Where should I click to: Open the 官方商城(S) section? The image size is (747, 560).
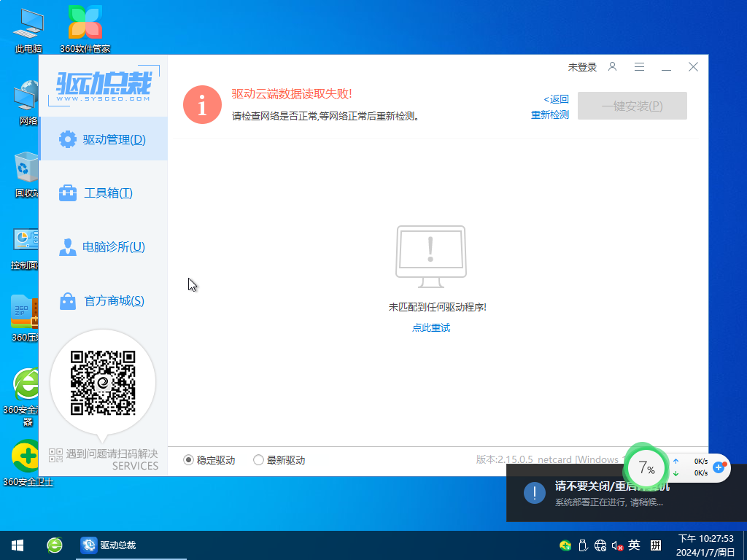coord(103,301)
